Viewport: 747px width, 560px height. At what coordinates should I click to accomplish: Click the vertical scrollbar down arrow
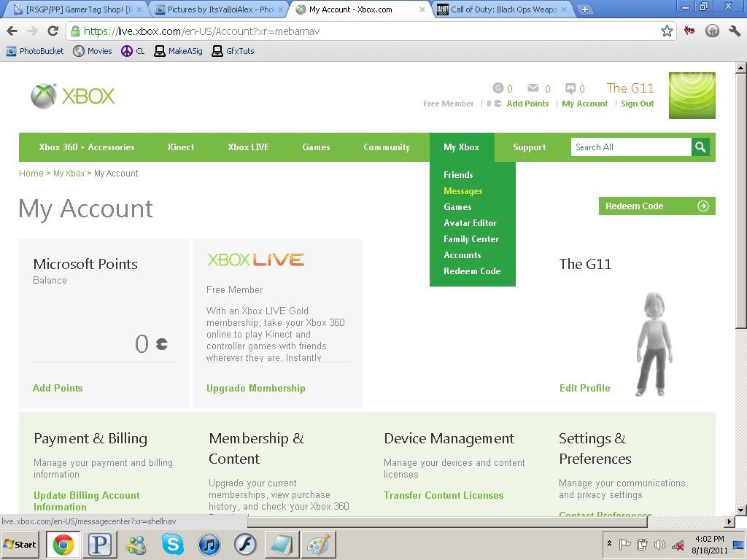pyautogui.click(x=740, y=510)
